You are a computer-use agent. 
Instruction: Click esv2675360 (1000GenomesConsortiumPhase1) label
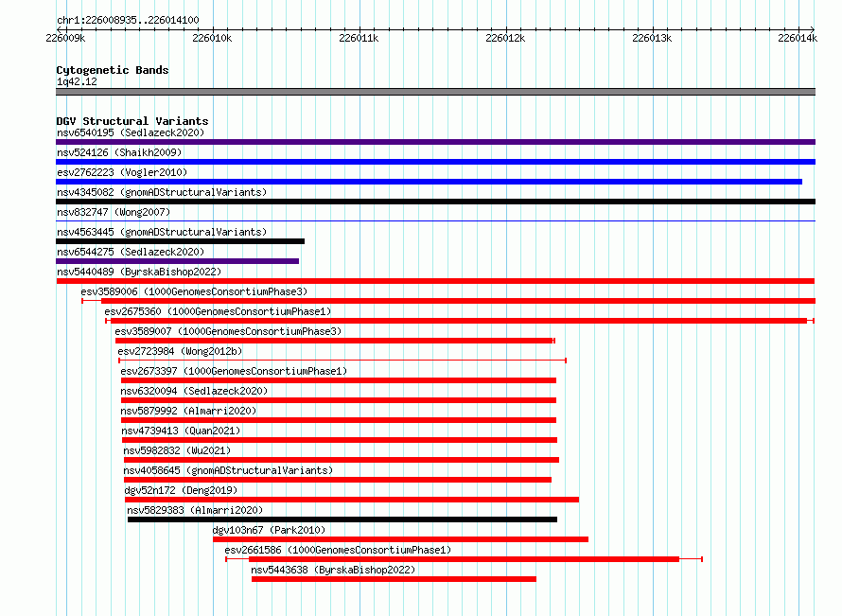pyautogui.click(x=218, y=311)
